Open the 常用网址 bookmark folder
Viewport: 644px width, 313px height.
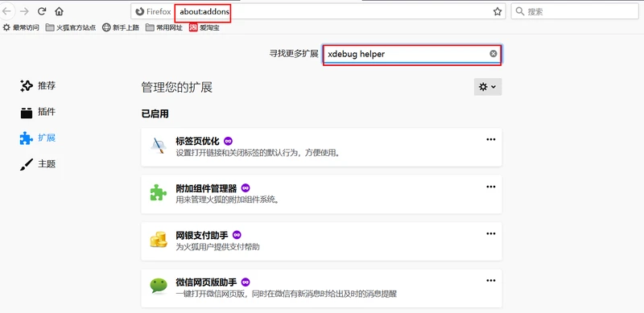pos(164,27)
